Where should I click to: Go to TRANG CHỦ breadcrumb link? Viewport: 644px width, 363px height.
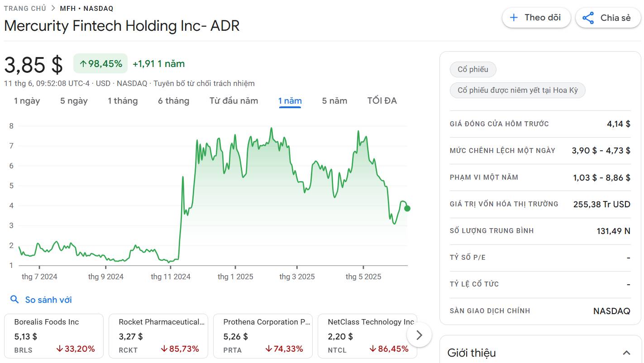tap(25, 9)
